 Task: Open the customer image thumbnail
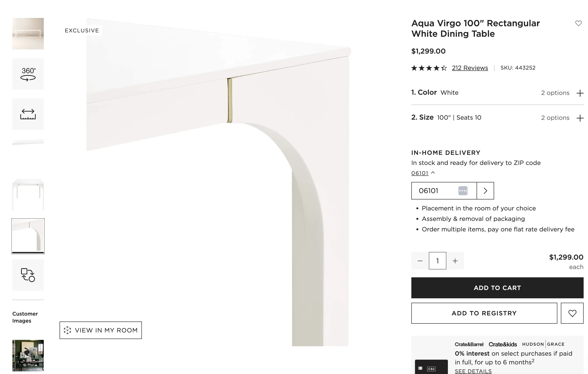click(28, 355)
